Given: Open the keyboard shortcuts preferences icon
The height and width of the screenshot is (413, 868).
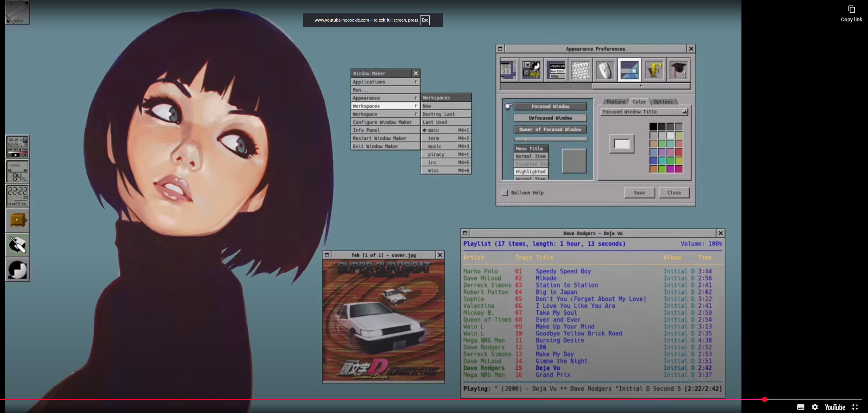Looking at the screenshot, I should point(580,70).
